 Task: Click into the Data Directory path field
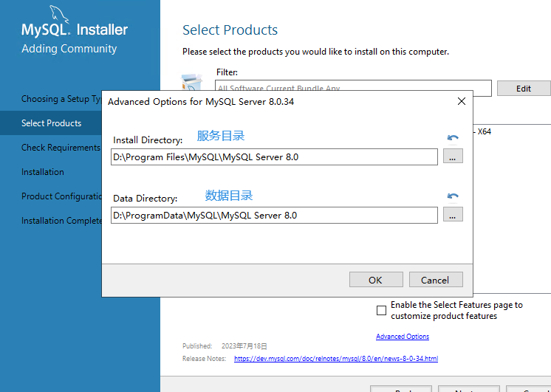click(274, 215)
